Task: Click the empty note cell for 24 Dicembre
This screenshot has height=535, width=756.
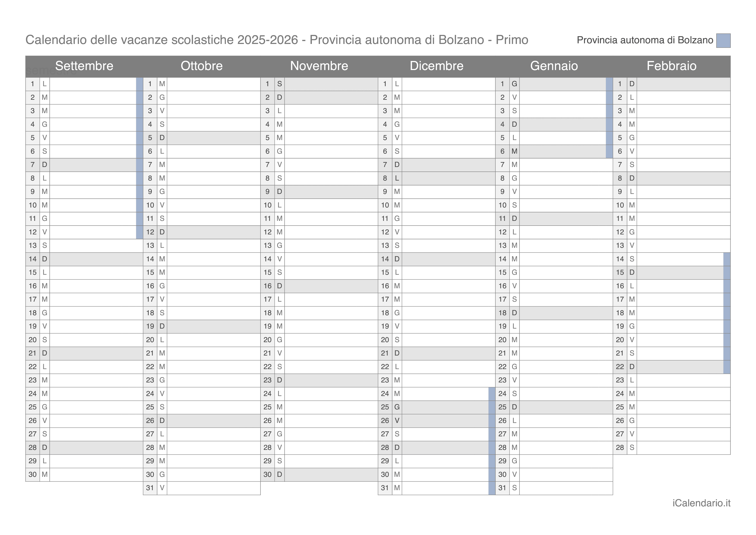Action: [x=445, y=394]
